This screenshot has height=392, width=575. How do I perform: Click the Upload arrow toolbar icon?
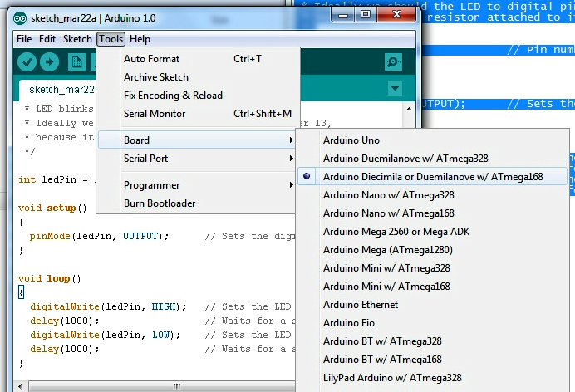click(x=49, y=62)
